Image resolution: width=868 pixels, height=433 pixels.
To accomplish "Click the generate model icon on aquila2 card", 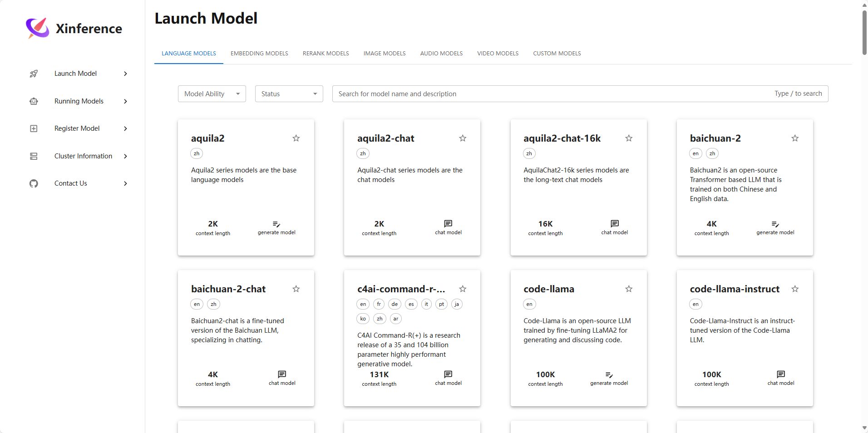I will point(276,224).
